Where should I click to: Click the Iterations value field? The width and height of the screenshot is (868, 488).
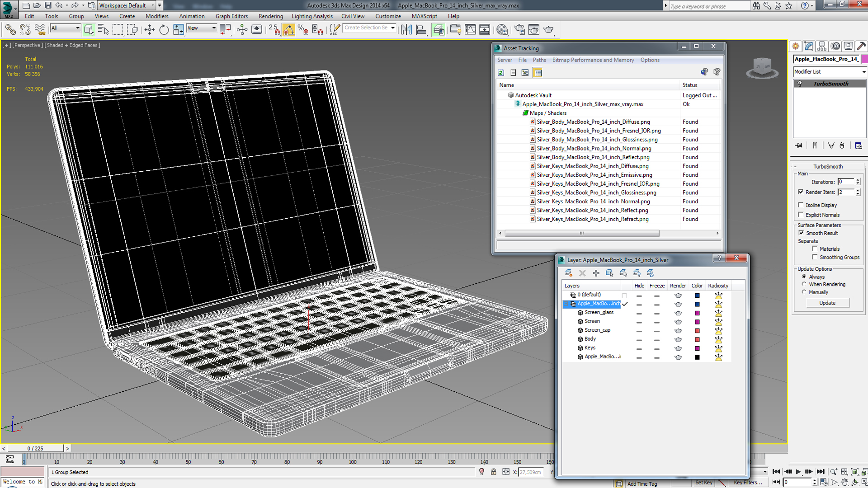tap(845, 182)
